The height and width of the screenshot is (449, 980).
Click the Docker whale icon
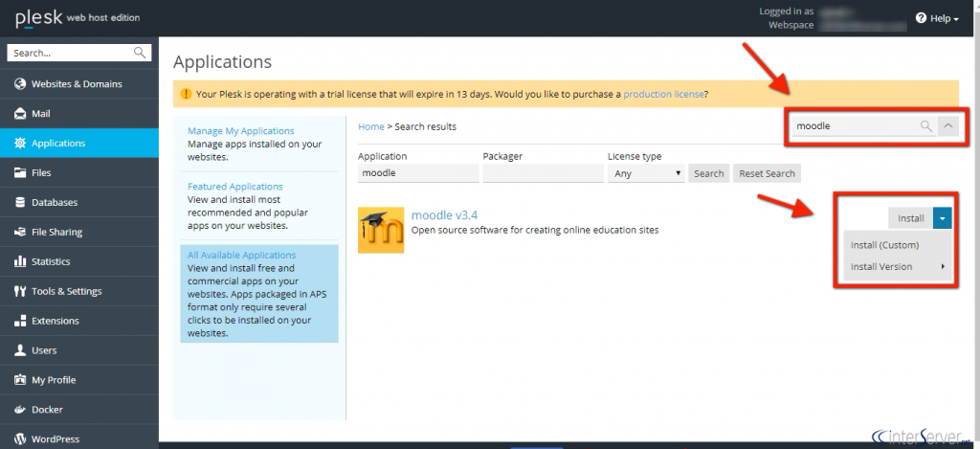tap(20, 410)
